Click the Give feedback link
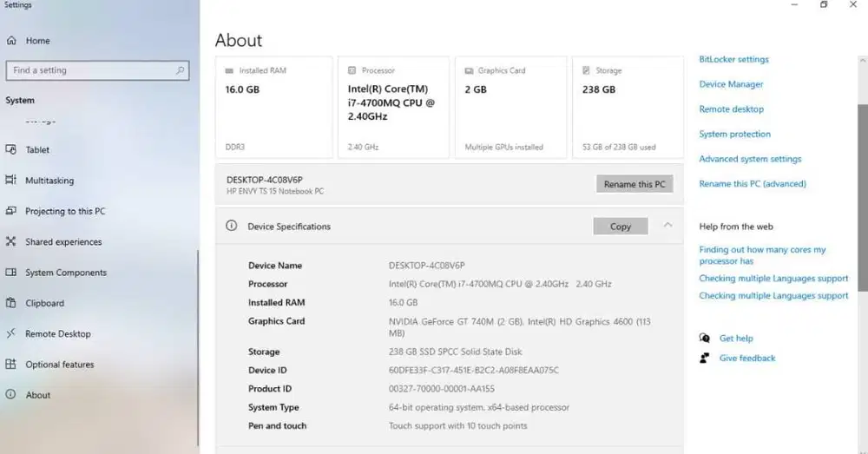This screenshot has width=868, height=454. pos(747,359)
